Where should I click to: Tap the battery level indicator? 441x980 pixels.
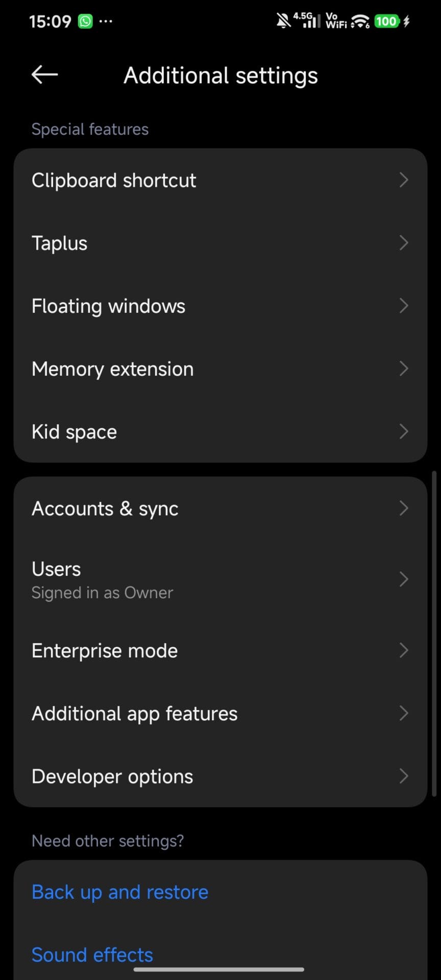coord(386,21)
